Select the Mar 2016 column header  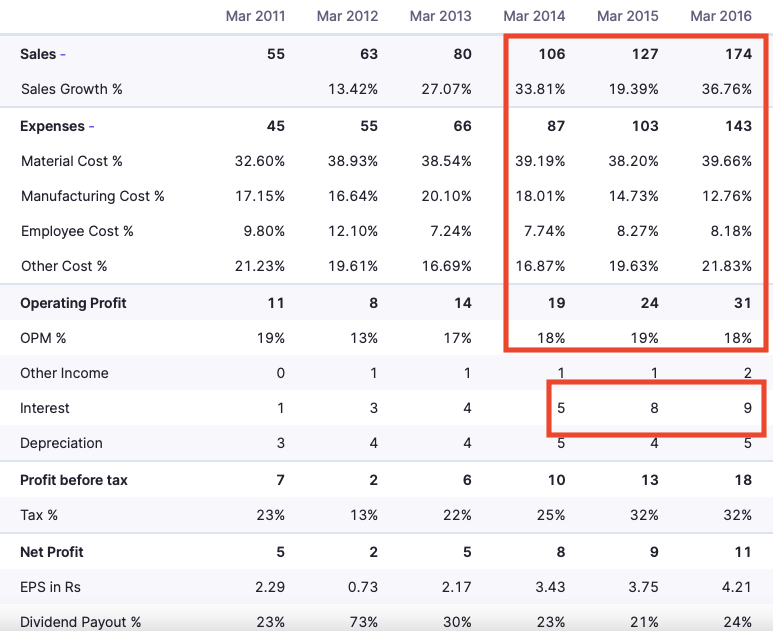pyautogui.click(x=721, y=15)
